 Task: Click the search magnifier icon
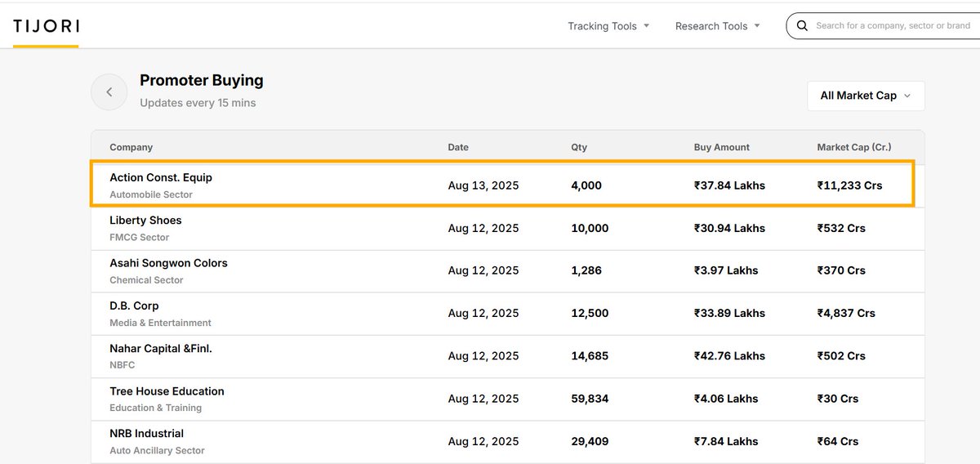(802, 26)
